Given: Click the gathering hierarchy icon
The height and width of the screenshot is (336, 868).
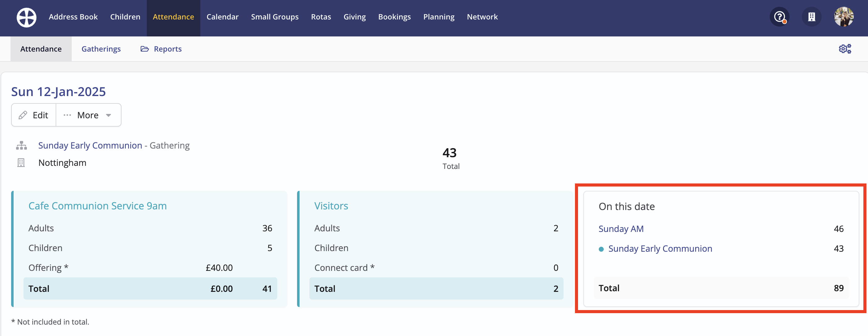Looking at the screenshot, I should coord(21,145).
